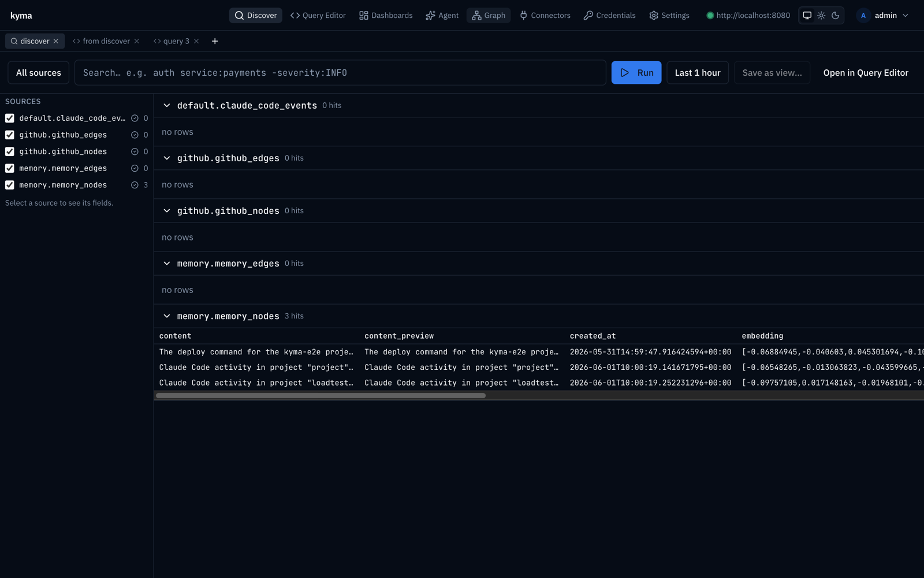Click the kyma logo

(21, 16)
